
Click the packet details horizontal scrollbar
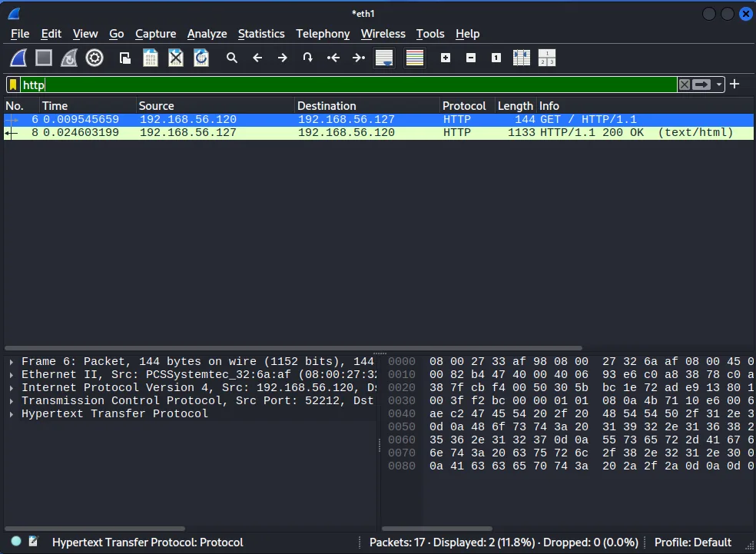point(94,529)
